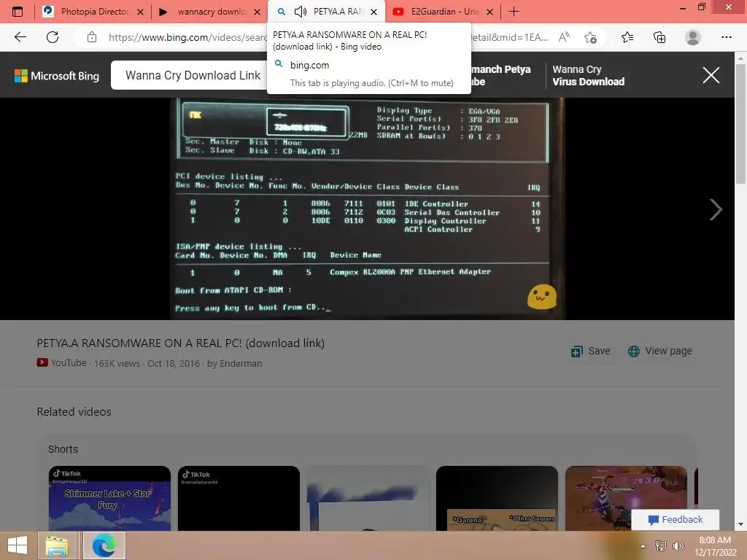Open Edge Settings and more menu
Image resolution: width=747 pixels, height=560 pixels.
point(726,37)
